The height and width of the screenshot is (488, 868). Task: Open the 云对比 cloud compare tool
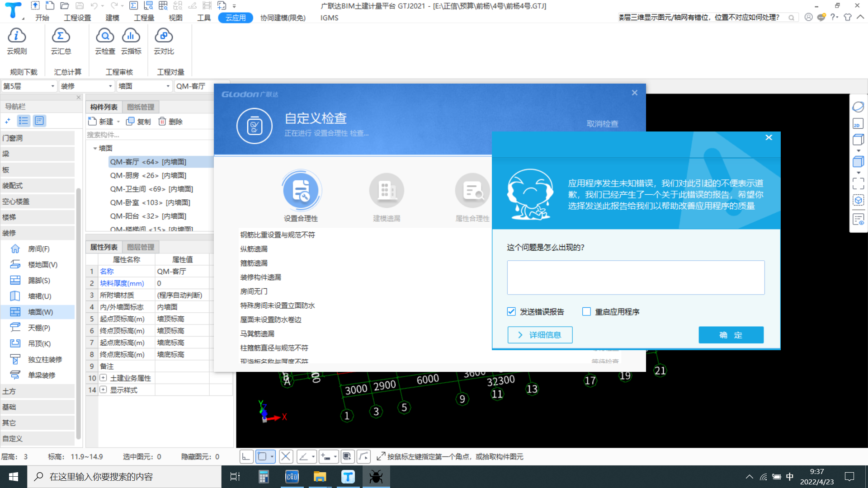[164, 41]
